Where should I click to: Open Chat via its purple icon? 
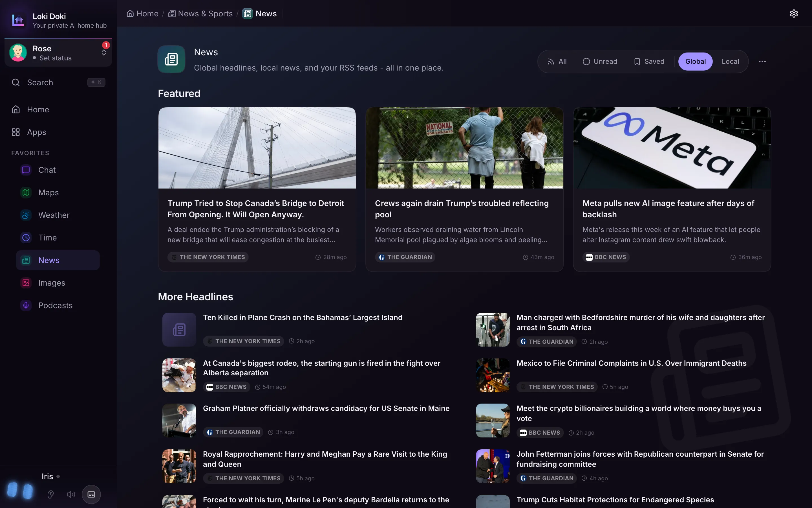click(26, 170)
